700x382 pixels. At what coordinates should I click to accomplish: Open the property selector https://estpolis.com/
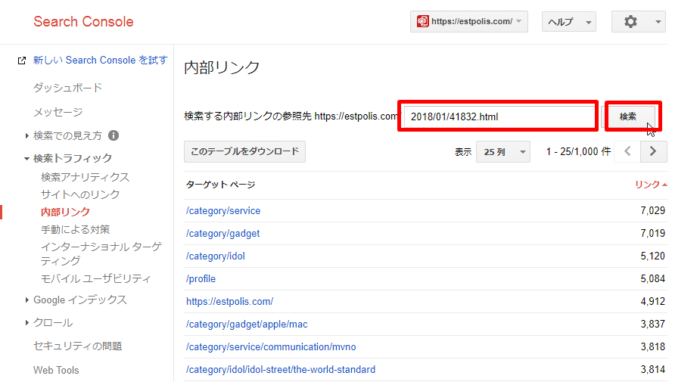469,21
